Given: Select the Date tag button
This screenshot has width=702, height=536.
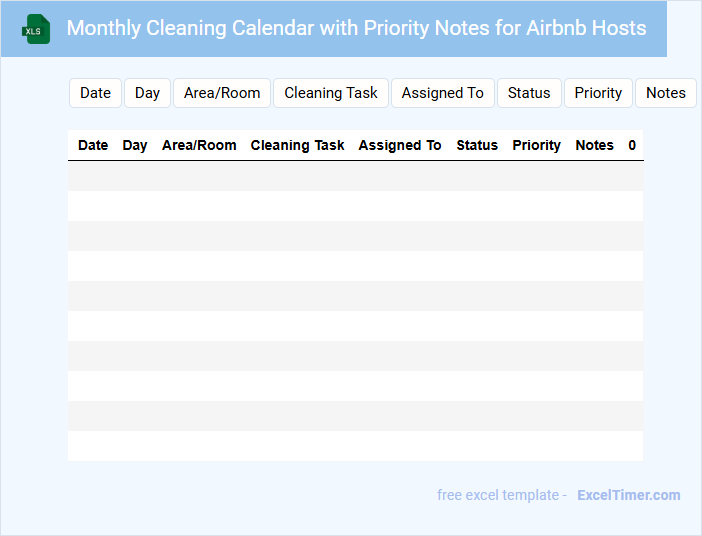Looking at the screenshot, I should point(95,93).
